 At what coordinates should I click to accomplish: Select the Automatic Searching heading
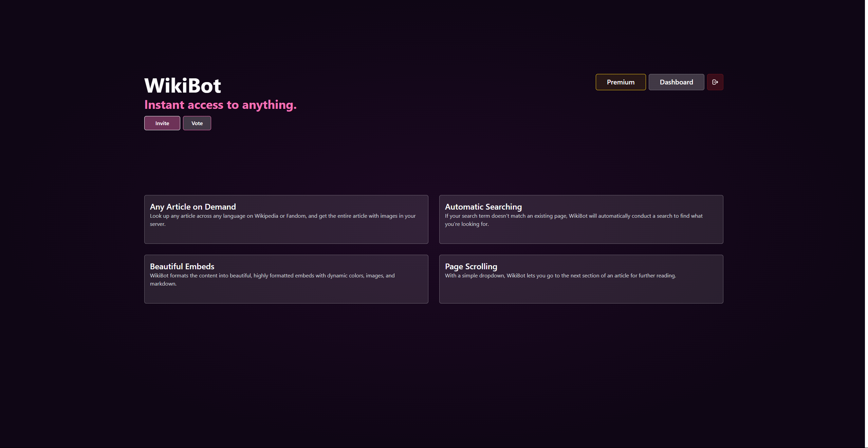483,207
